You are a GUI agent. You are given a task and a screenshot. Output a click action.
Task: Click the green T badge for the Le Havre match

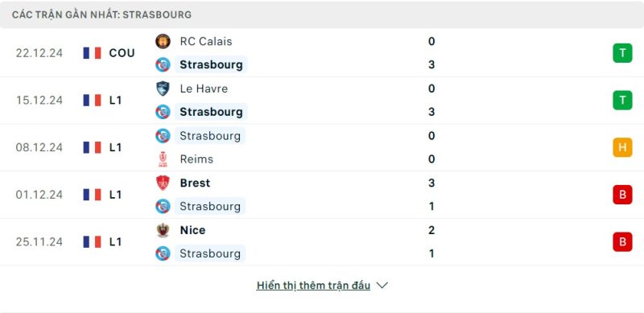622,101
